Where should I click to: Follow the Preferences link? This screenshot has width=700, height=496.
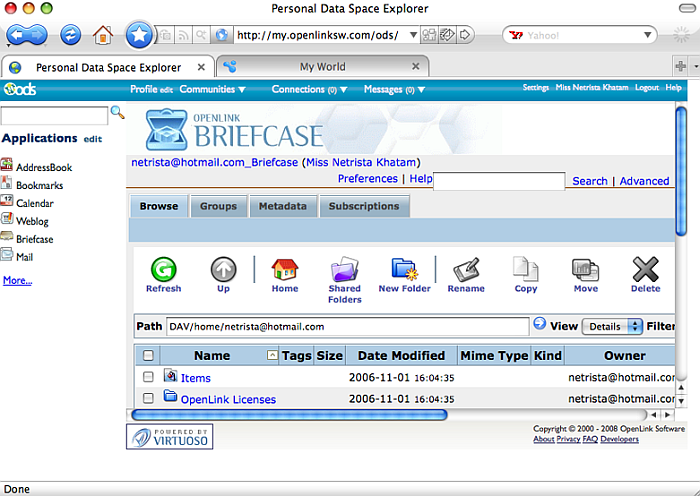pos(367,178)
